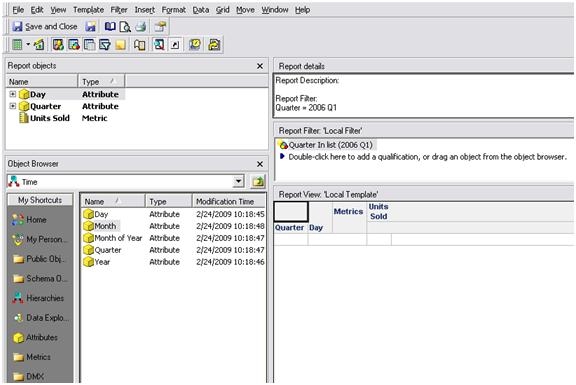Sort Object Browser by Modification Time column
The width and height of the screenshot is (576, 385).
point(228,201)
